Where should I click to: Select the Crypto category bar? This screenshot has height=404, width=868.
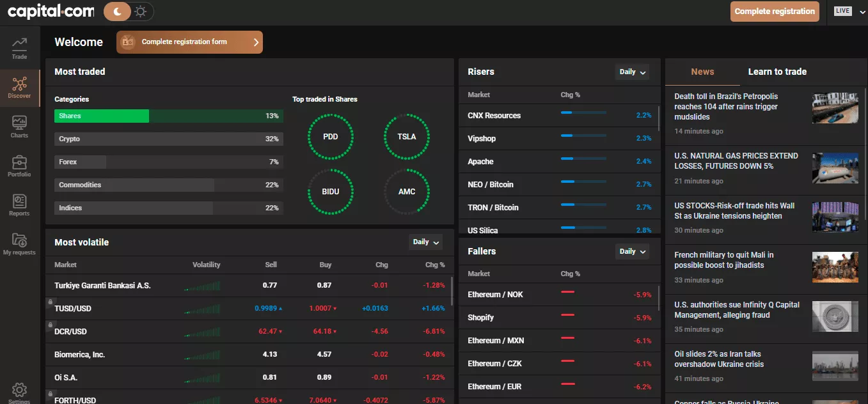[169, 139]
